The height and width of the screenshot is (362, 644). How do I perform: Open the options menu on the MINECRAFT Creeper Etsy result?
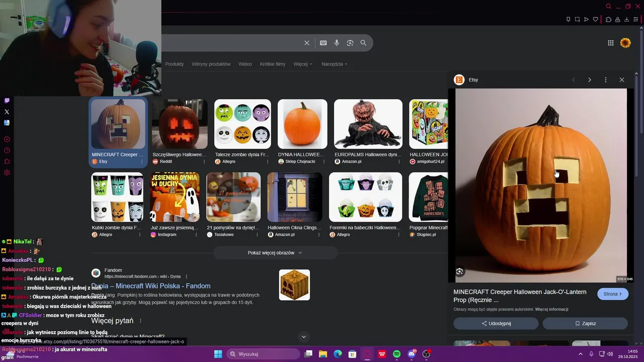pos(142,162)
